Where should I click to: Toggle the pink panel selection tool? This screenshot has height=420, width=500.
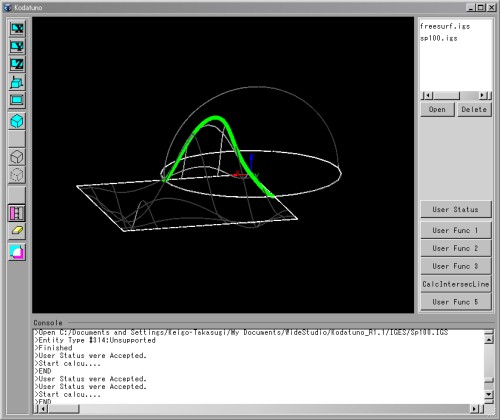click(17, 213)
